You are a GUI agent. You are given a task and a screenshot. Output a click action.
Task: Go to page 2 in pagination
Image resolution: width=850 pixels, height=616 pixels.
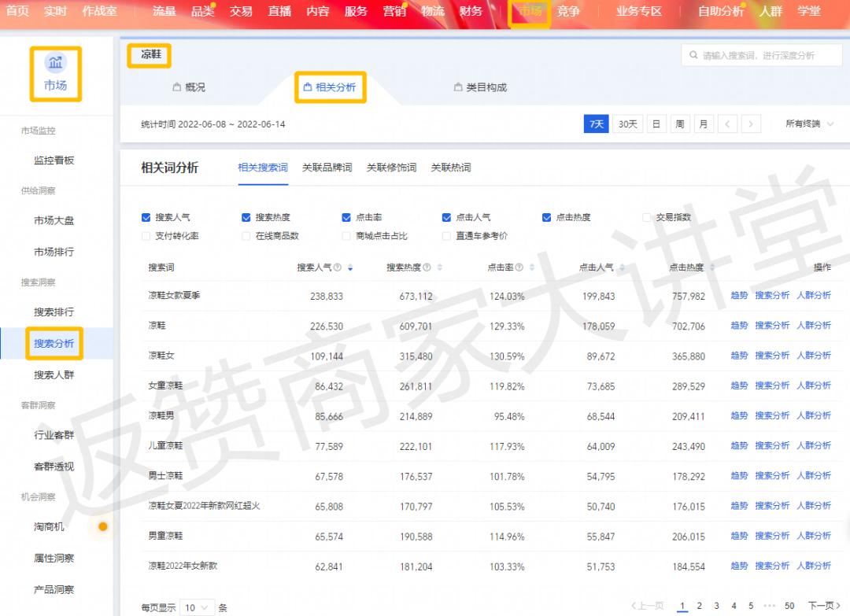[x=699, y=606]
